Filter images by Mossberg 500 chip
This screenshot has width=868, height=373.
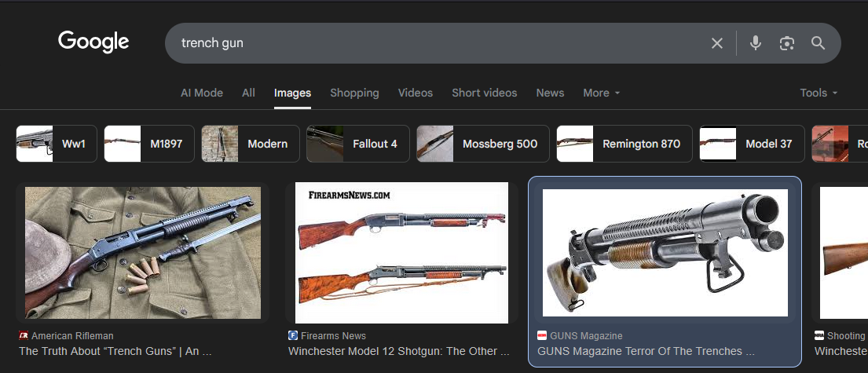(483, 144)
